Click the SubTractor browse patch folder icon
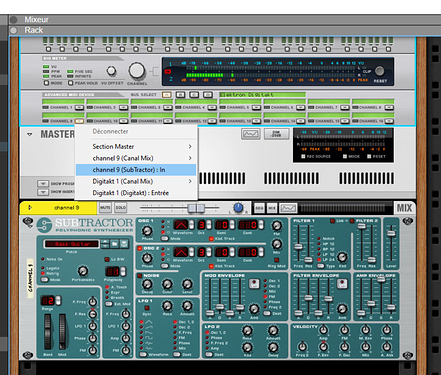The height and width of the screenshot is (375, 441). (115, 244)
